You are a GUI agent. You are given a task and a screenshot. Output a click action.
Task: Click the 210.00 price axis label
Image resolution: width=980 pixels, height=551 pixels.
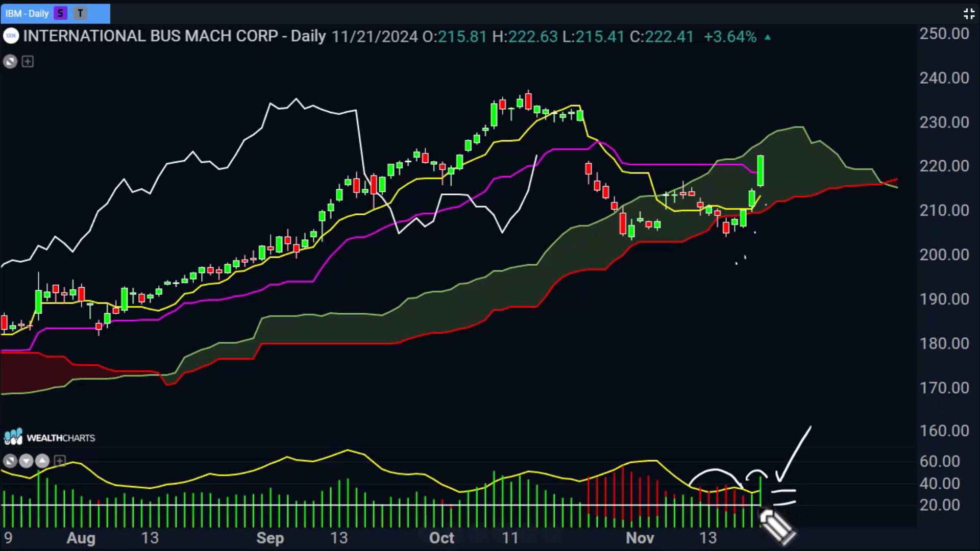coord(944,210)
